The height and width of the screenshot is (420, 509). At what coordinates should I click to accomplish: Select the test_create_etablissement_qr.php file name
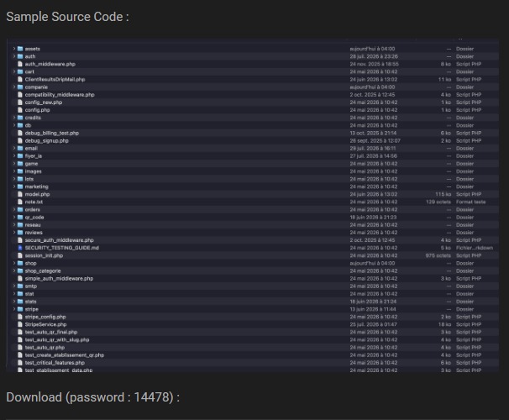point(65,355)
